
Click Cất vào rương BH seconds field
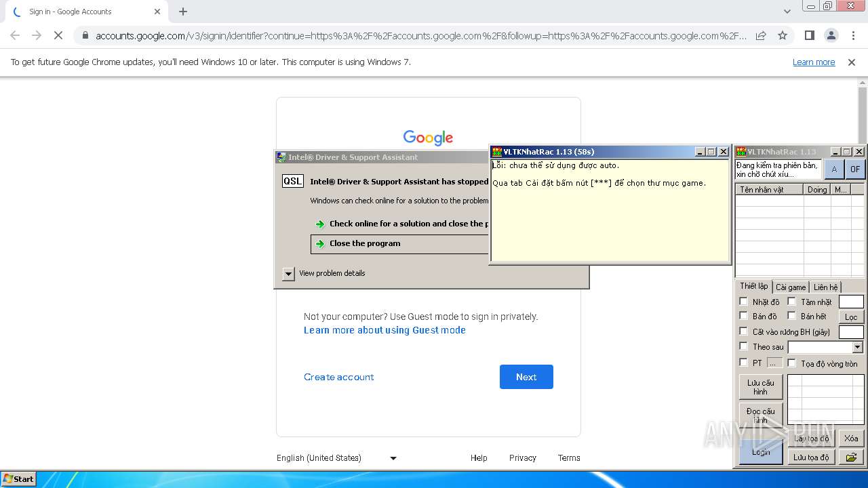pos(851,331)
